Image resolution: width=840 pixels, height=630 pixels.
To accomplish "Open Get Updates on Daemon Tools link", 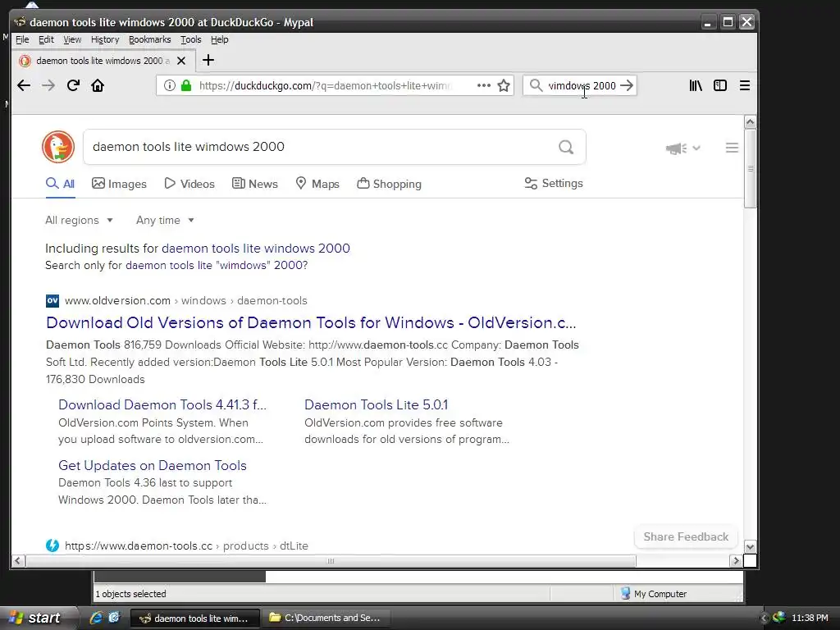I will click(152, 465).
